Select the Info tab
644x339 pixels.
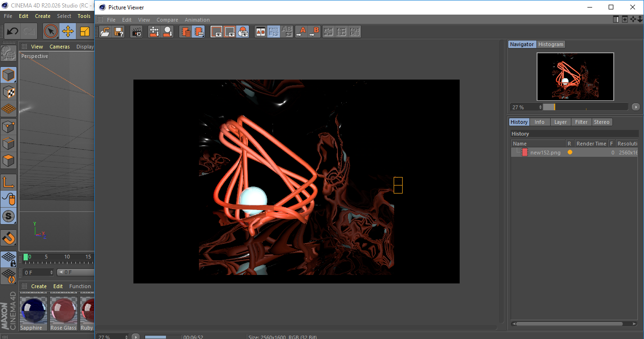pyautogui.click(x=539, y=122)
